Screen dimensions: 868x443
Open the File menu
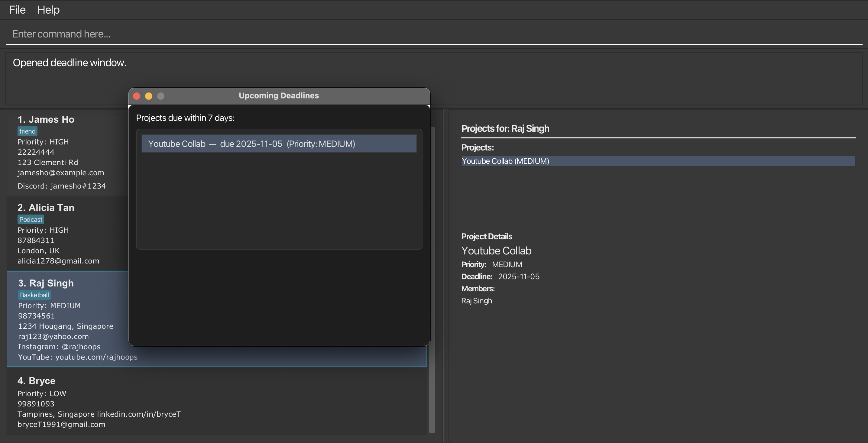click(17, 10)
